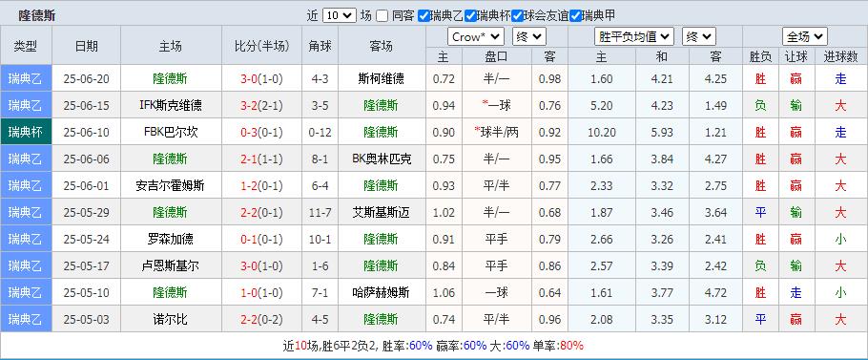Click the 类型 column header
The height and width of the screenshot is (360, 868).
(x=26, y=46)
